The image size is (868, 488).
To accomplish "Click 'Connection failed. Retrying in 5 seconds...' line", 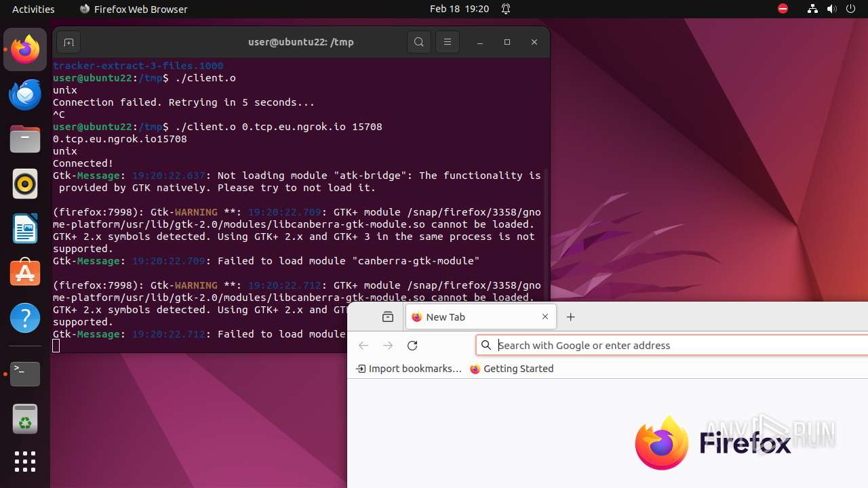I will [x=184, y=102].
